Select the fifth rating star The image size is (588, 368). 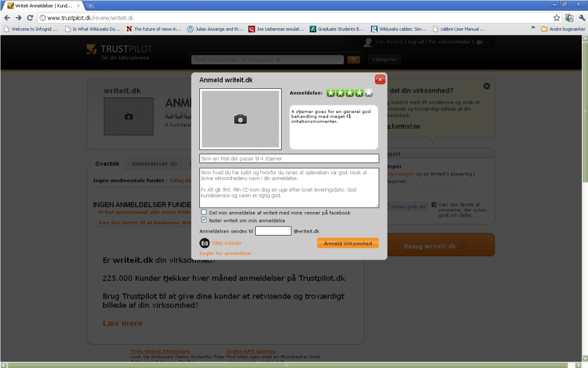369,93
